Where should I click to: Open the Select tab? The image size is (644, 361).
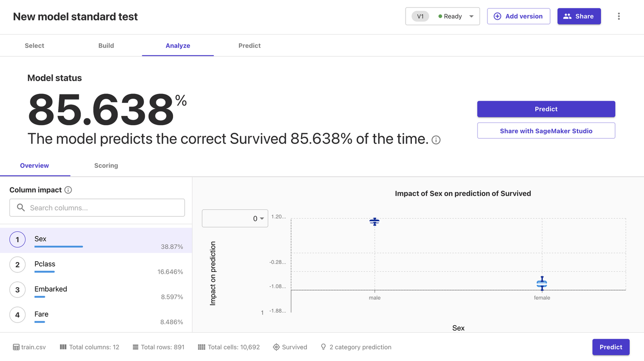click(34, 46)
